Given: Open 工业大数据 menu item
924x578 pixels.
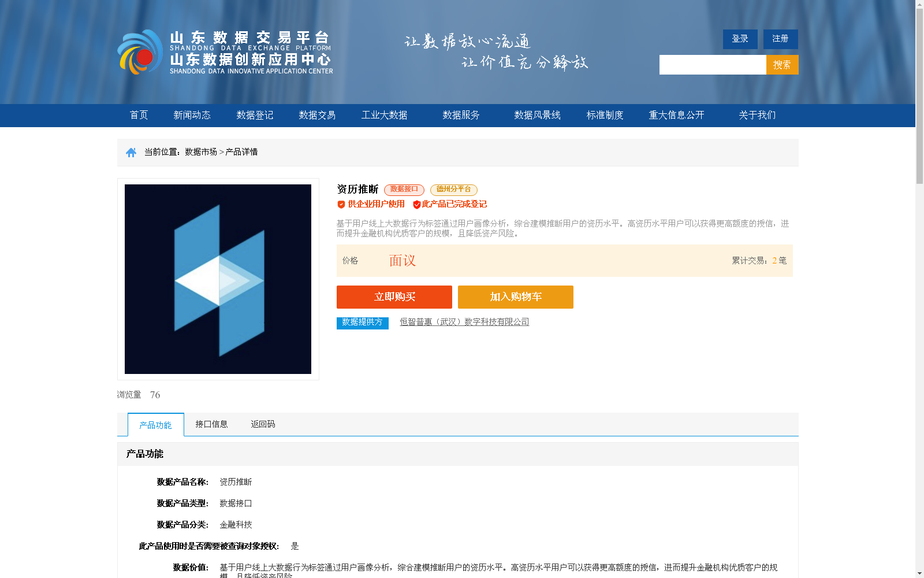Looking at the screenshot, I should click(x=385, y=115).
